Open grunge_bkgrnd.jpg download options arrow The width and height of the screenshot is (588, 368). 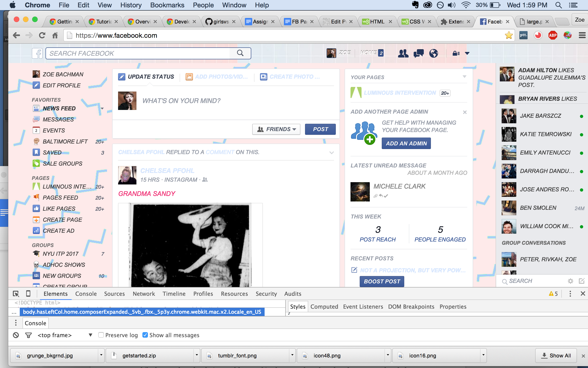point(101,355)
